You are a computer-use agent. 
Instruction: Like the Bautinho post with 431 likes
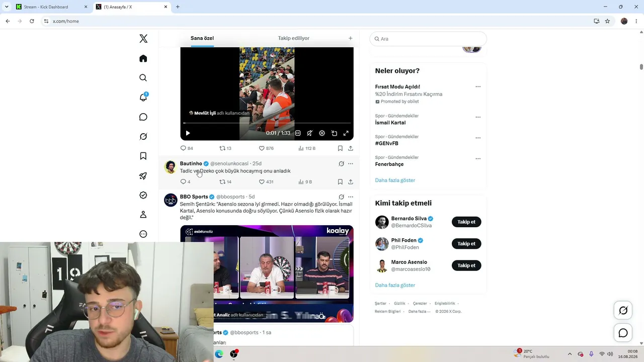[x=266, y=182]
